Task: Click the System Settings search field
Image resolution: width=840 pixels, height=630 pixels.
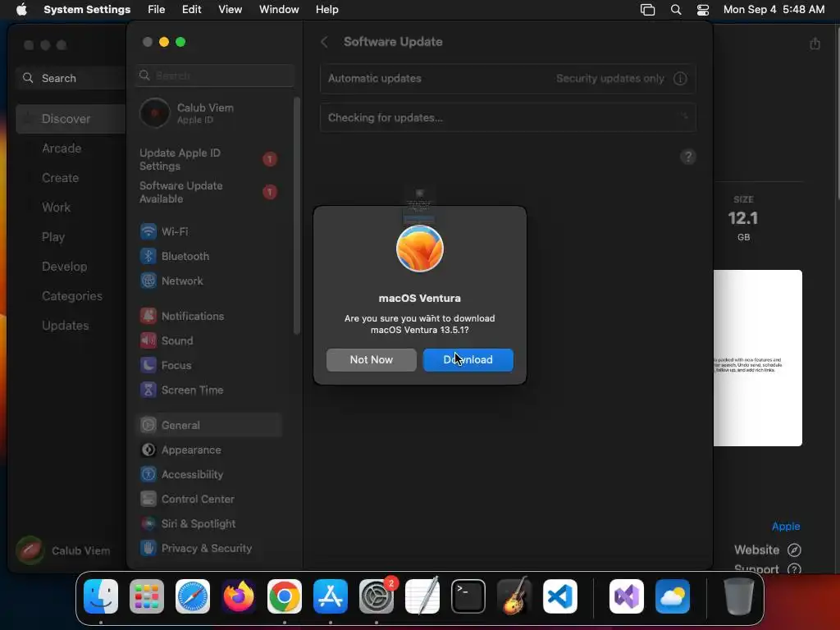Action: [x=214, y=75]
